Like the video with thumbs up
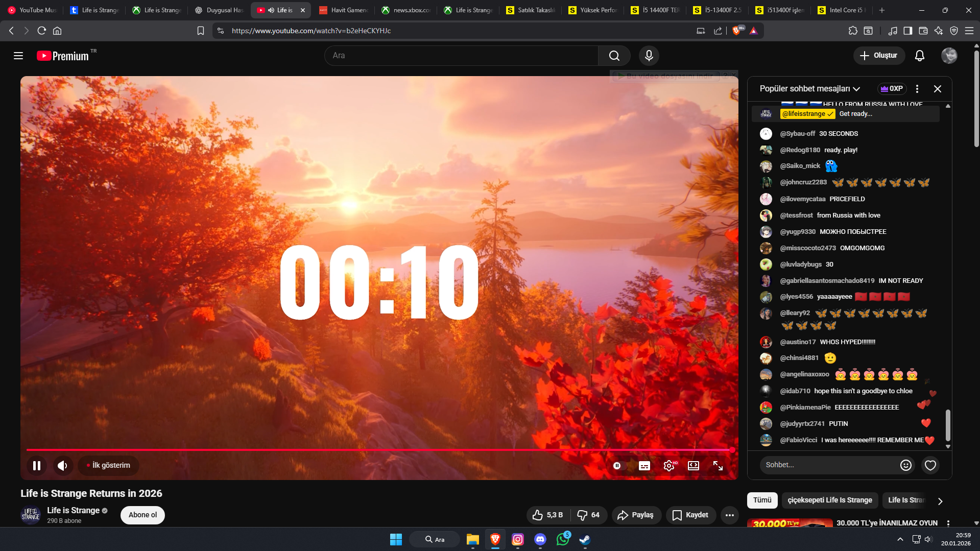 click(x=547, y=515)
